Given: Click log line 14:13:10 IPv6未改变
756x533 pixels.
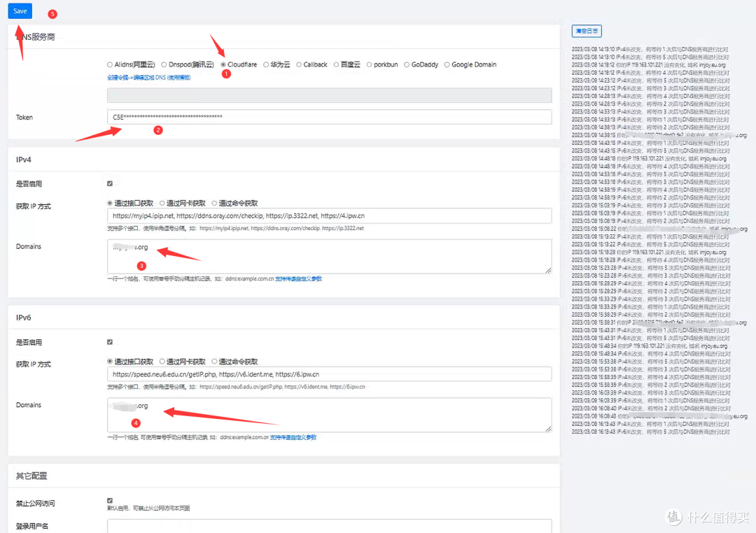Looking at the screenshot, I should click(x=650, y=57).
